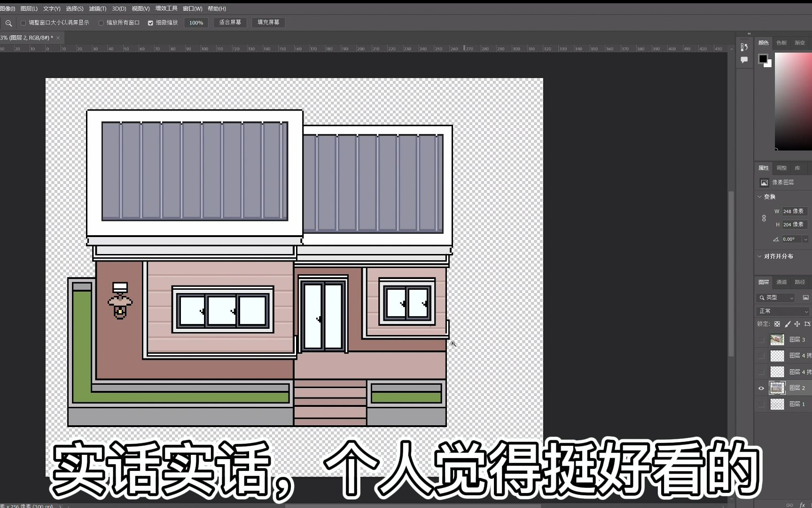Collapse the 变换 section in Properties
Viewport: 812px width, 508px height.
(x=760, y=197)
